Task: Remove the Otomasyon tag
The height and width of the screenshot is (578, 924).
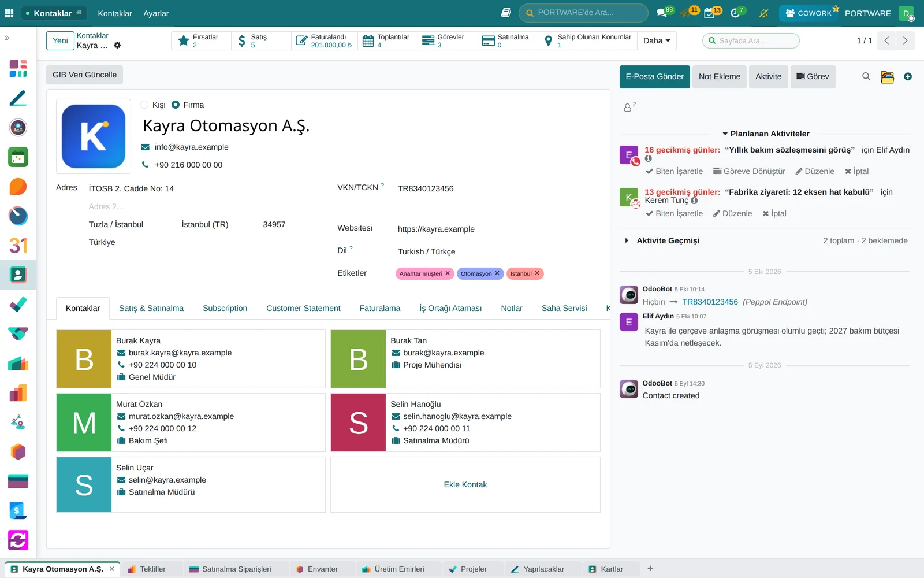Action: 497,273
